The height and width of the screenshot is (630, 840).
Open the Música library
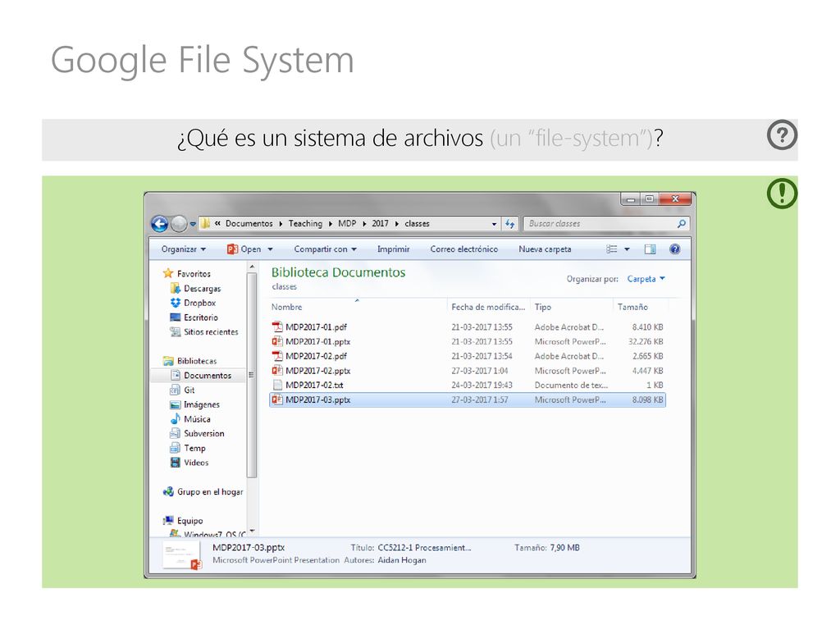tap(190, 418)
